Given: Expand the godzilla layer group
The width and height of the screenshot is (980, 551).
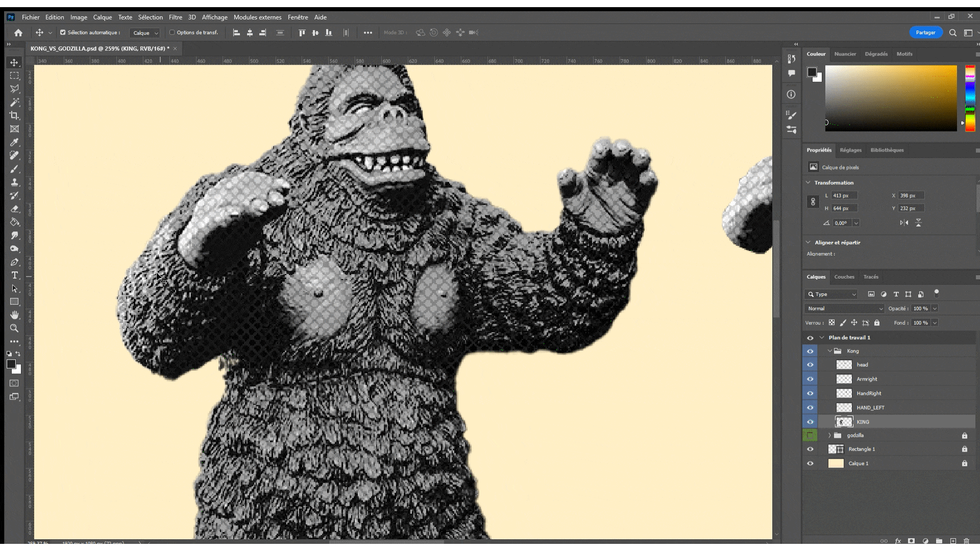Looking at the screenshot, I should coord(829,435).
